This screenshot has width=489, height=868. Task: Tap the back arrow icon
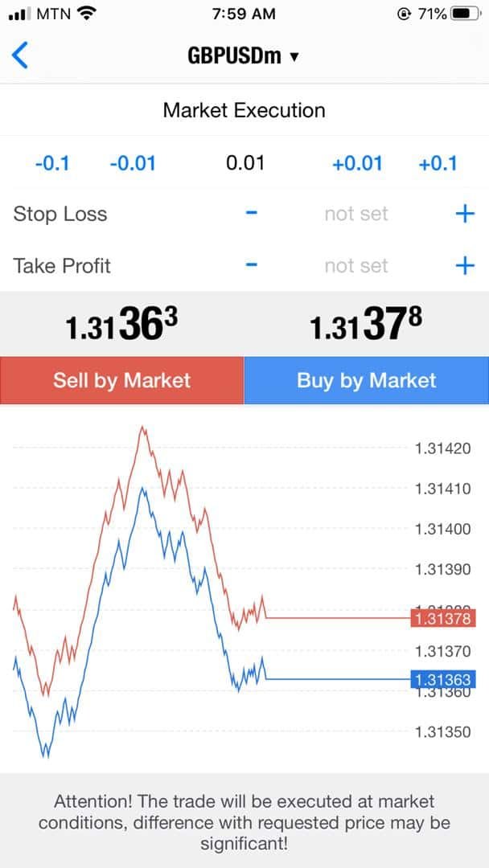(x=20, y=55)
